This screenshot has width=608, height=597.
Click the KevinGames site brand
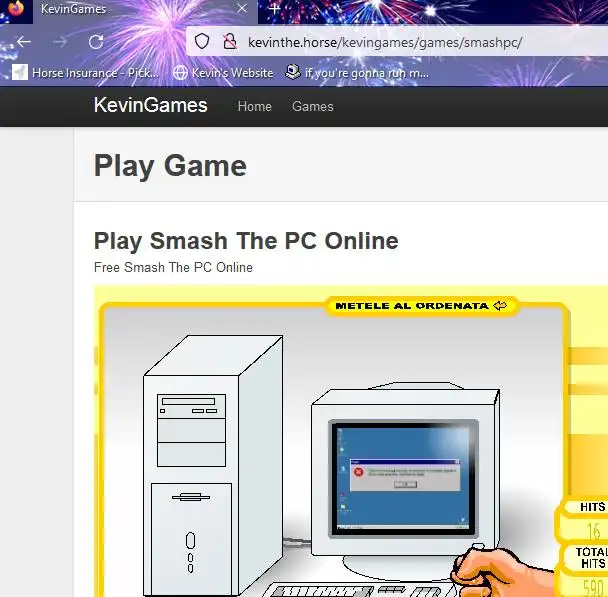(151, 105)
